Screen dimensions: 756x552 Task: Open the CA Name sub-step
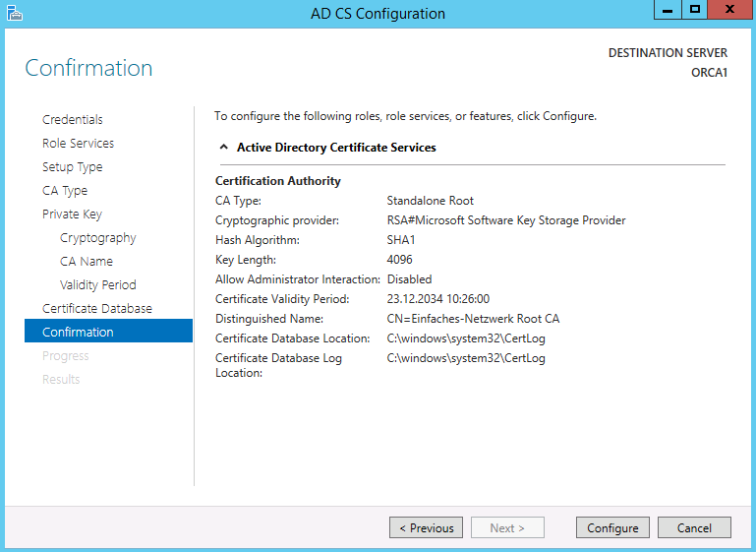pyautogui.click(x=86, y=261)
